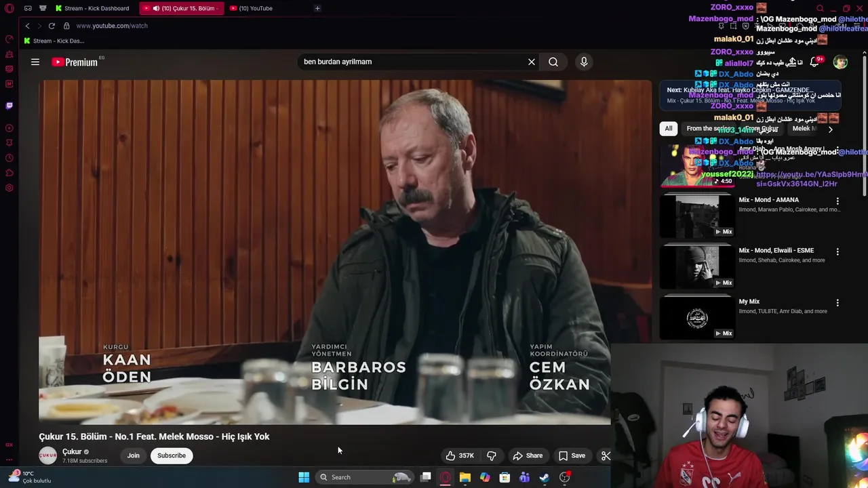The width and height of the screenshot is (868, 488).
Task: Clear the search query with X
Action: point(532,62)
